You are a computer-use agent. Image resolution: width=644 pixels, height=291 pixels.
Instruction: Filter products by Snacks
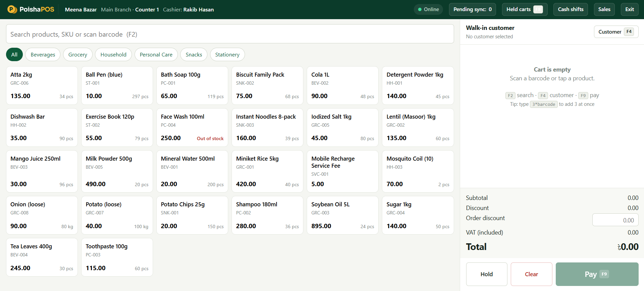coord(194,54)
